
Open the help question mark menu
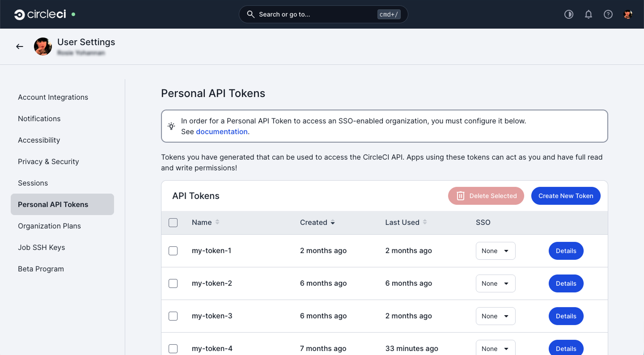[x=608, y=14]
